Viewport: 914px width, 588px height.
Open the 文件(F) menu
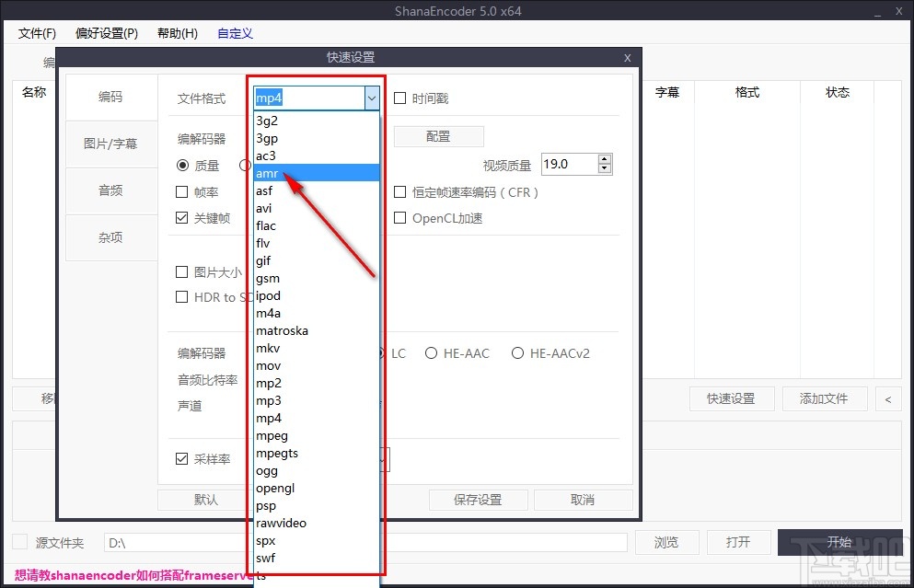[x=37, y=33]
